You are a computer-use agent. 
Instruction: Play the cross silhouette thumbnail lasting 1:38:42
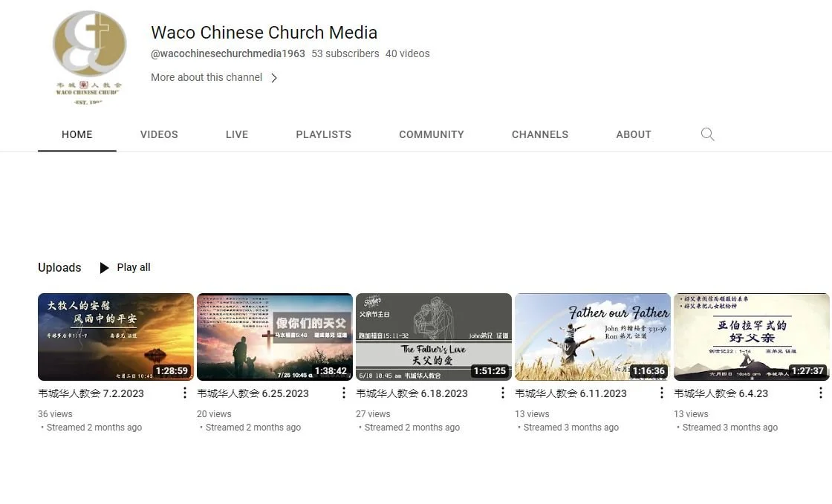tap(275, 337)
